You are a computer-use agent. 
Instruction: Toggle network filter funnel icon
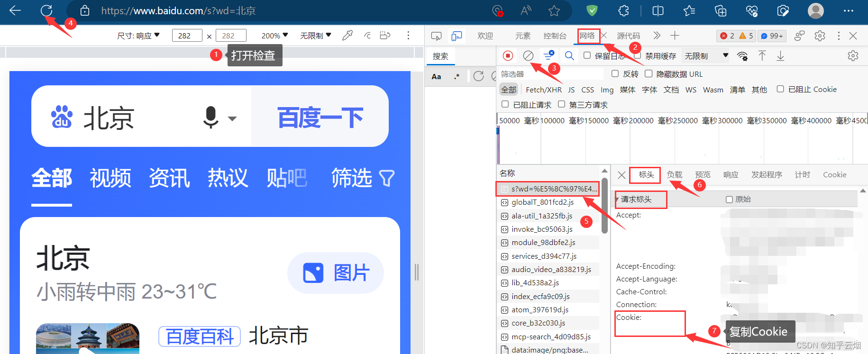pyautogui.click(x=548, y=56)
